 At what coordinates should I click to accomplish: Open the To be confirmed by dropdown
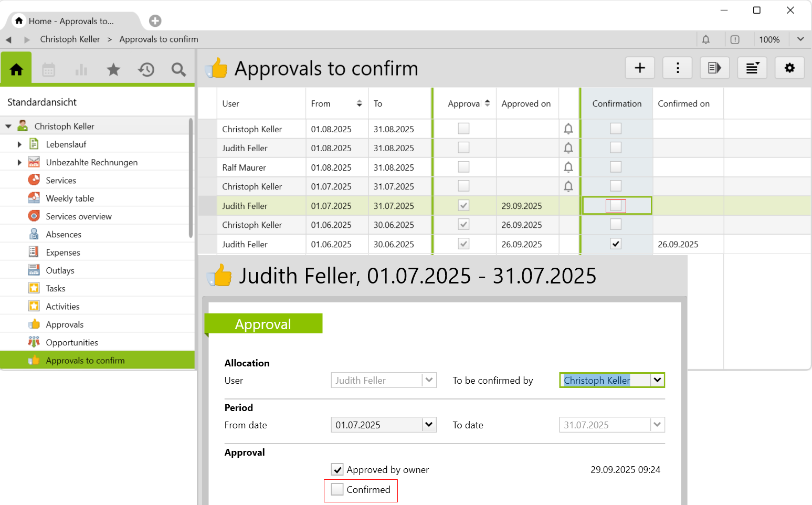[x=657, y=380]
